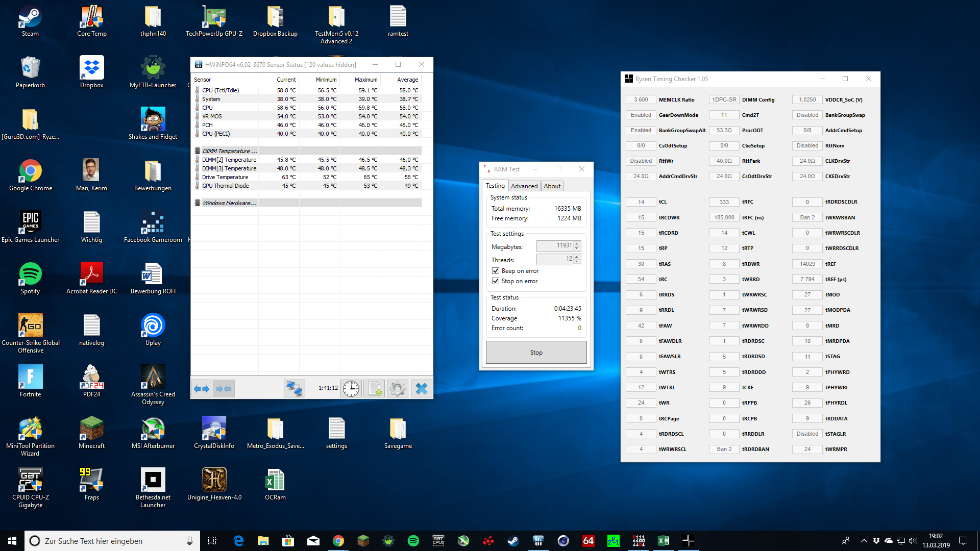The height and width of the screenshot is (551, 980).
Task: Open HWiNFO sensor settings gear icon
Action: [398, 389]
